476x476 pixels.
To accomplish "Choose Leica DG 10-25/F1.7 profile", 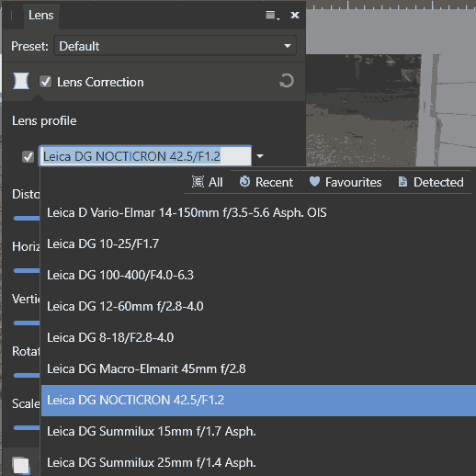I will tap(258, 244).
